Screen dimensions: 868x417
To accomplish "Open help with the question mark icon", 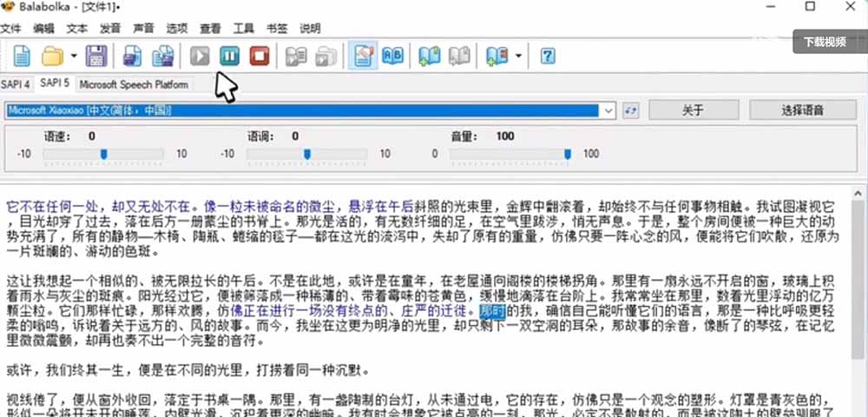I will [548, 56].
